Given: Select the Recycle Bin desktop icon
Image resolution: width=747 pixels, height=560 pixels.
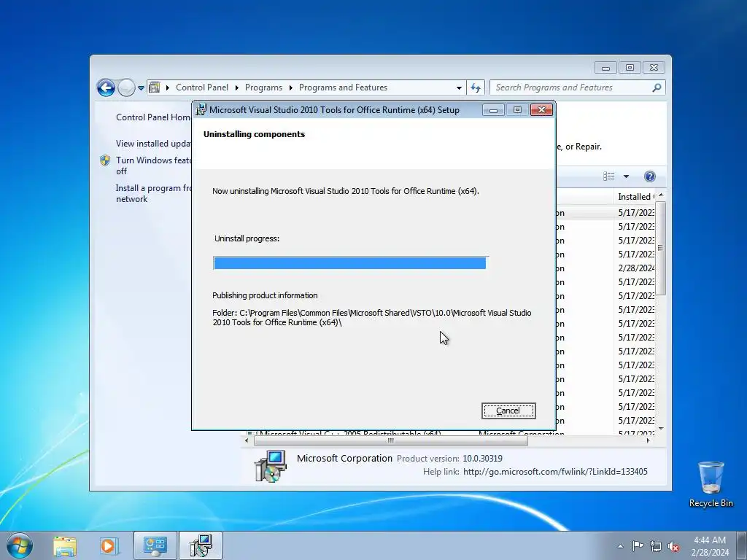Looking at the screenshot, I should (711, 483).
